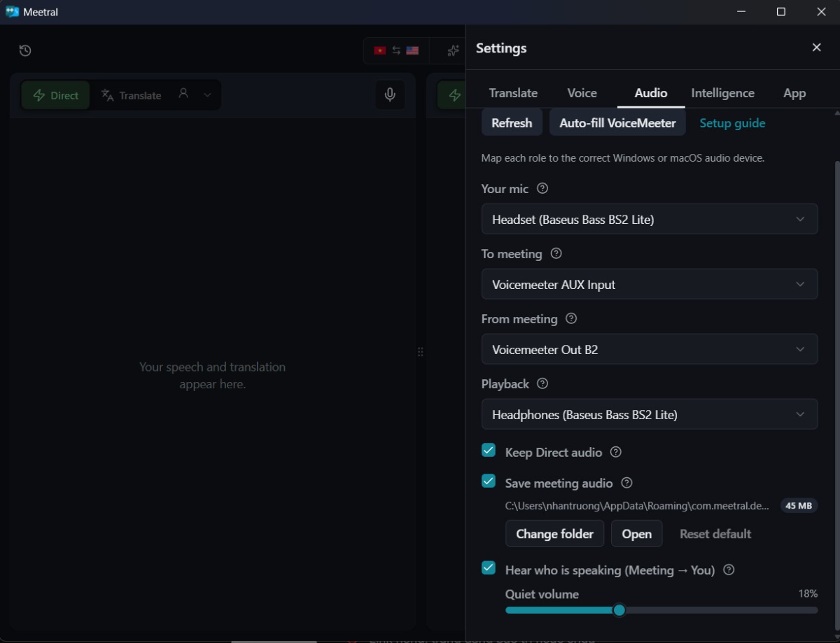
Task: Uncheck Keep Direct audio checkbox
Action: [489, 451]
